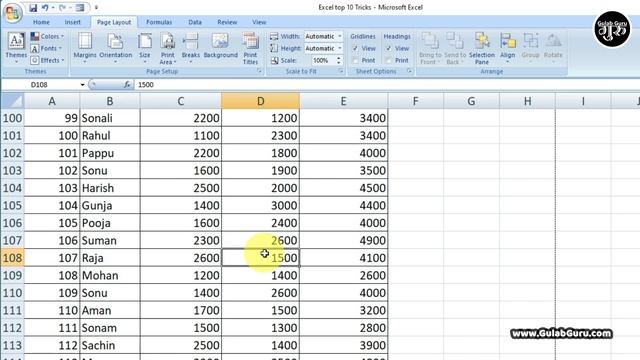Select cell with value 4900
The width and height of the screenshot is (640, 360).
point(344,240)
